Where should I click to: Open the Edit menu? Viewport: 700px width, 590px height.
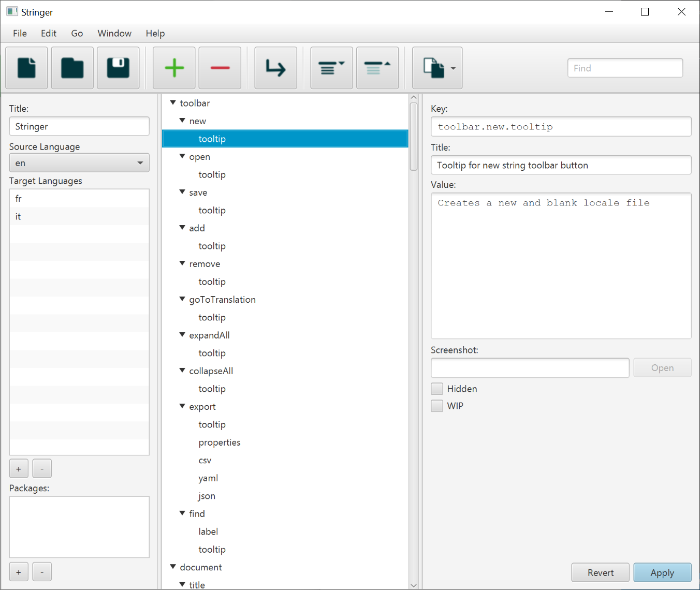(49, 33)
